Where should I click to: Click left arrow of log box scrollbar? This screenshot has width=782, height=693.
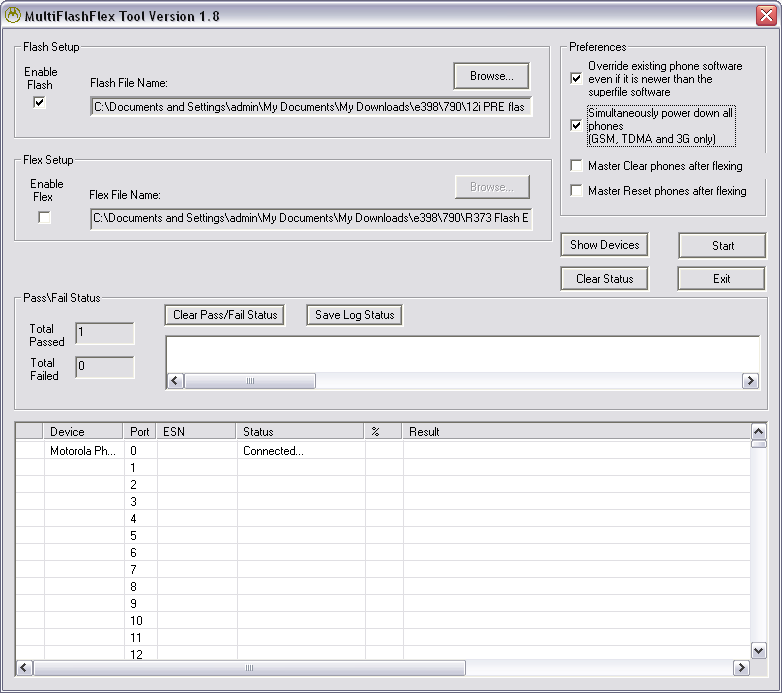pyautogui.click(x=175, y=381)
